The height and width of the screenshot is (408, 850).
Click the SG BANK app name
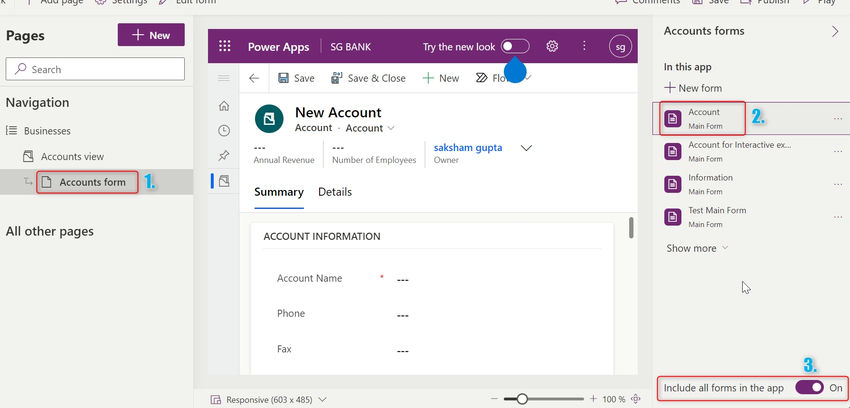pos(351,47)
